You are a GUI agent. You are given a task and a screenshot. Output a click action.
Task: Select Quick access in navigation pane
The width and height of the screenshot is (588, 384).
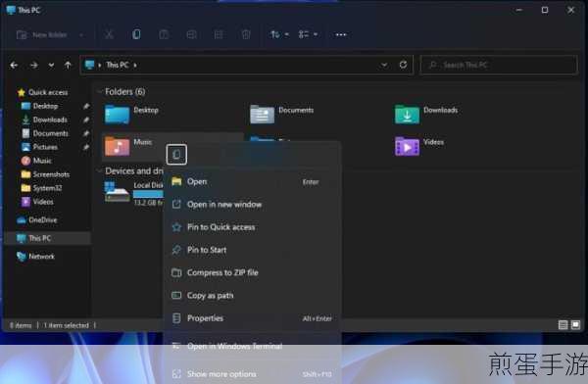tap(48, 92)
